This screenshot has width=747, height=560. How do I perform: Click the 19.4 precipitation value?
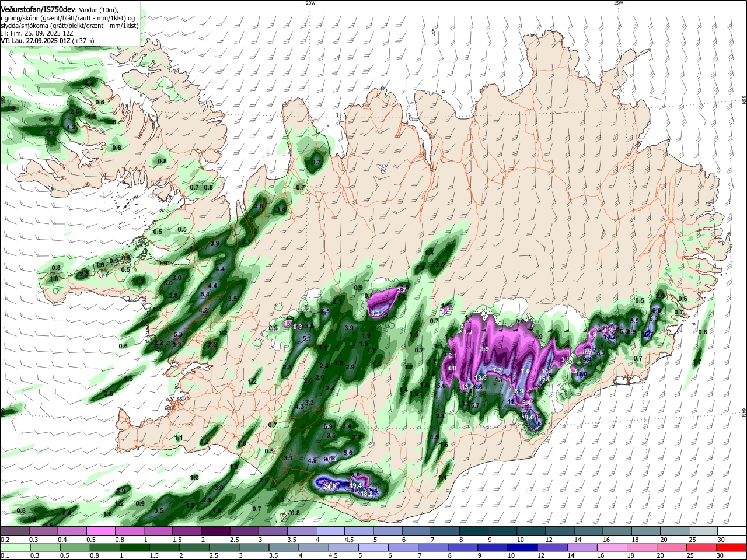point(356,485)
